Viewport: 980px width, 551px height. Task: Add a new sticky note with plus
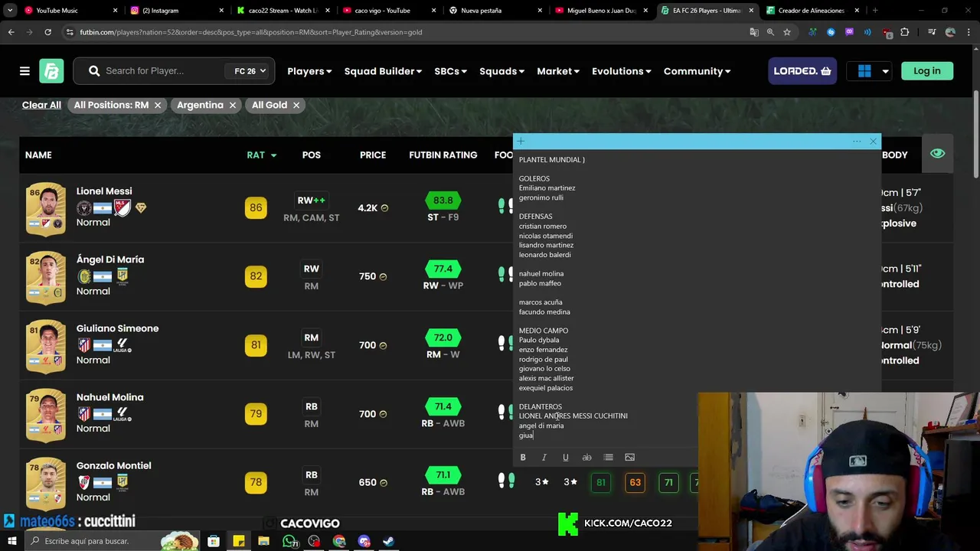(521, 142)
